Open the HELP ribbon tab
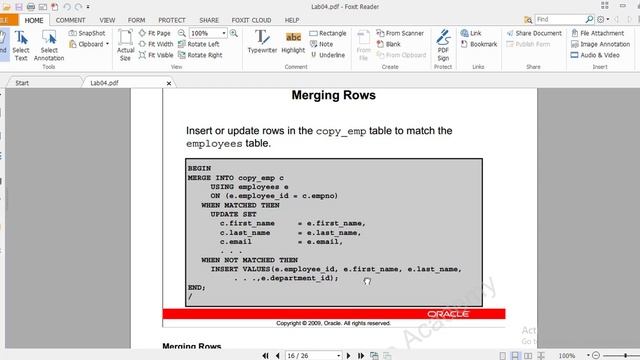The width and height of the screenshot is (640, 360). [x=292, y=20]
